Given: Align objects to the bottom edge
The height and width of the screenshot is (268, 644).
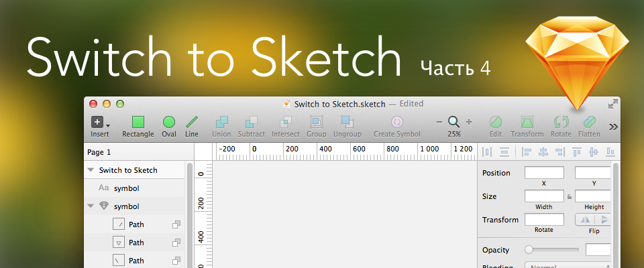Looking at the screenshot, I should click(610, 152).
